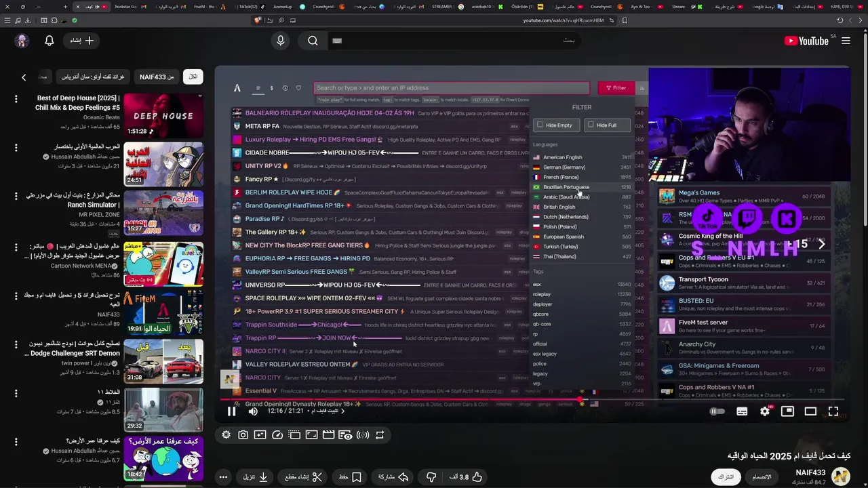Open the Deep House video thumbnail
Image resolution: width=868 pixels, height=488 pixels.
[163, 115]
